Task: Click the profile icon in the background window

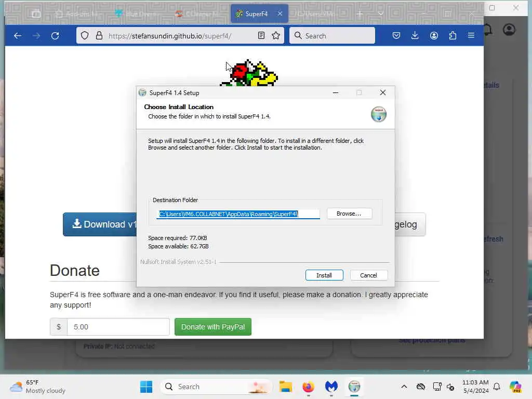Action: [x=509, y=30]
